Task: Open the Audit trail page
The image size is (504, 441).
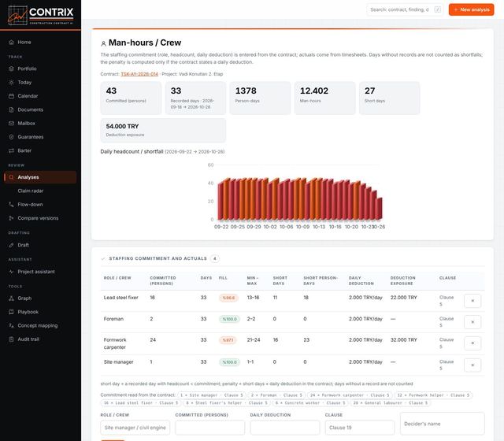Action: 28,339
